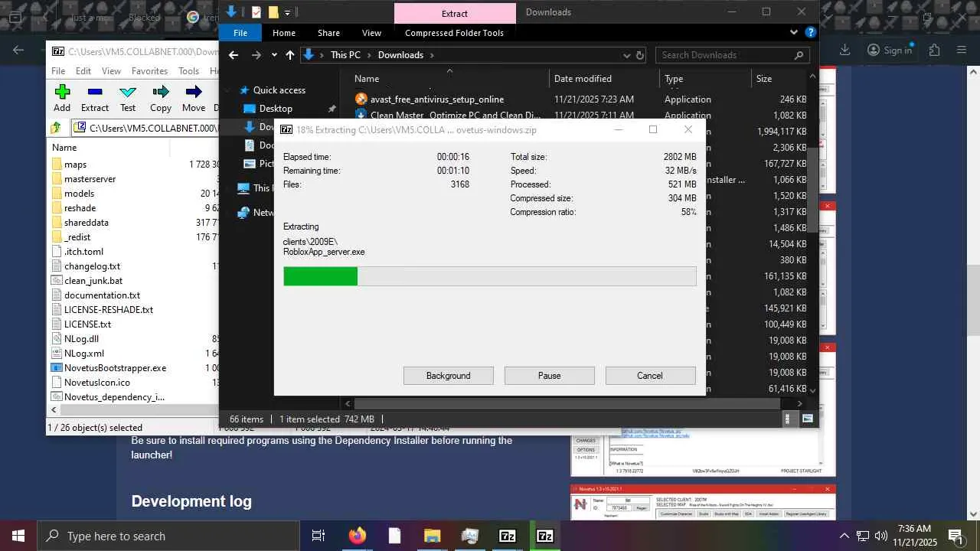Screen dimensions: 980x551
Task: Expand the Explorer ribbon
Action: point(794,33)
